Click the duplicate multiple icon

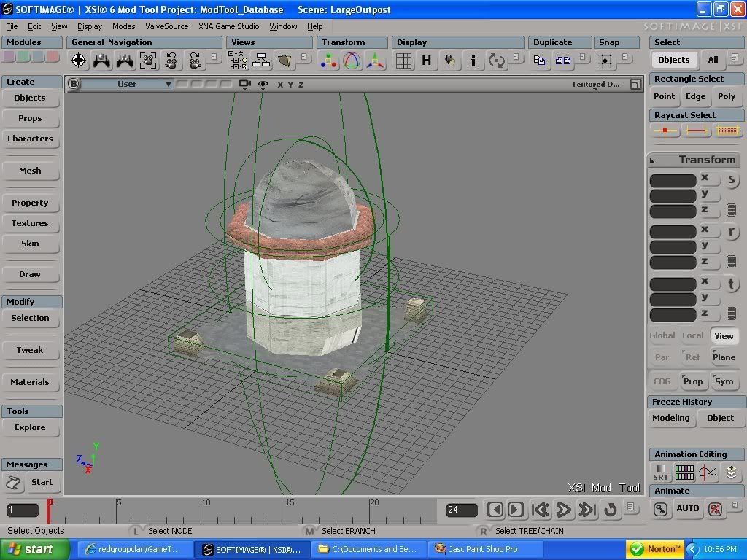(x=562, y=60)
